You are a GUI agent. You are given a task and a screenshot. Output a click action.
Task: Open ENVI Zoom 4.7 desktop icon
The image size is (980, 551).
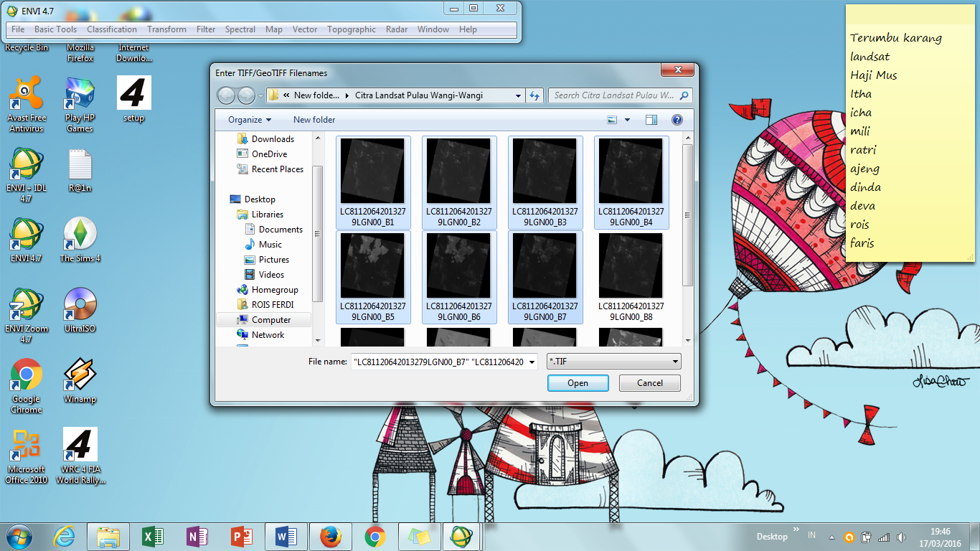(x=27, y=316)
